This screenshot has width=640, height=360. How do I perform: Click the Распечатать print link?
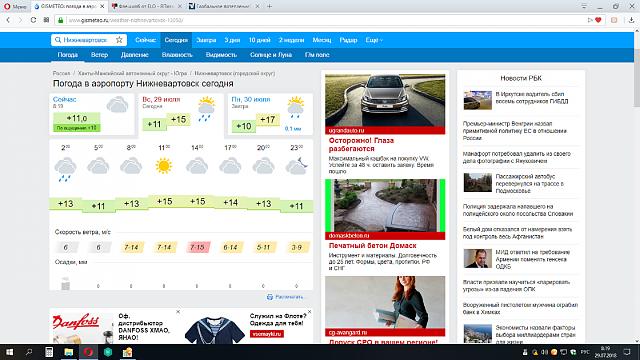(285, 297)
